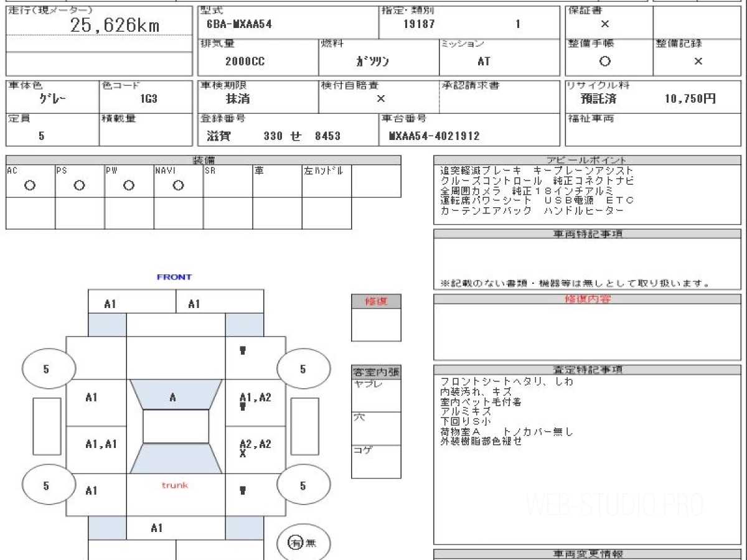Click the windshield marked A on diagram
Image resolution: width=747 pixels, height=560 pixels.
[x=175, y=394]
